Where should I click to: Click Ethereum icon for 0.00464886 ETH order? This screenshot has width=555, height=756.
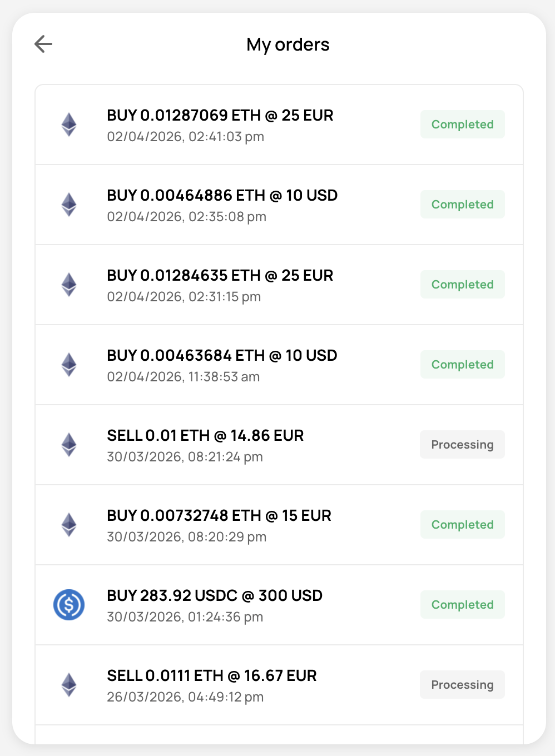pyautogui.click(x=69, y=205)
